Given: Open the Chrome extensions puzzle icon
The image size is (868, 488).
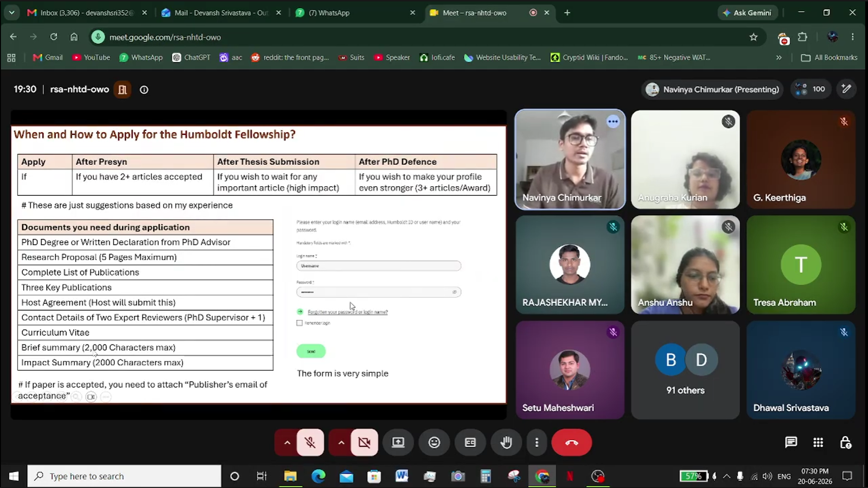Looking at the screenshot, I should [803, 37].
